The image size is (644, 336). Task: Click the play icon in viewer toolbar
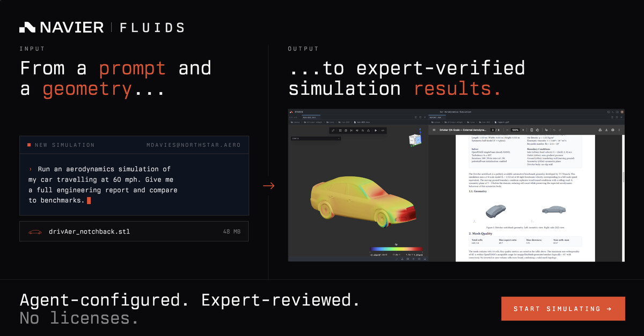376,130
